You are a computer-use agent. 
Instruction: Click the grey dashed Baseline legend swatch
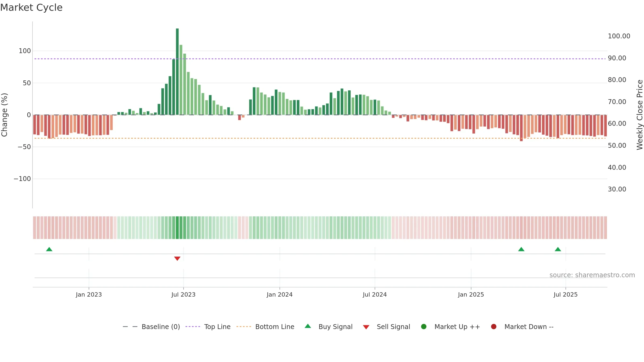click(x=130, y=327)
